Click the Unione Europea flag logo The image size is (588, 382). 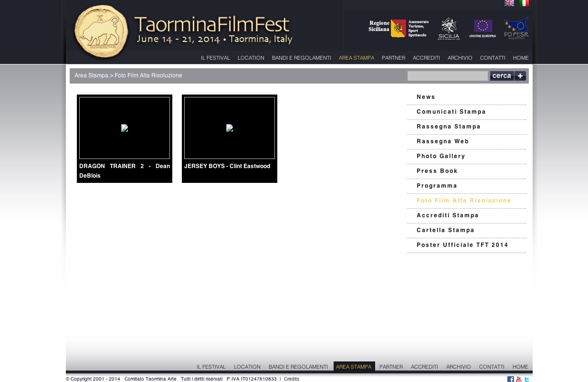(483, 29)
